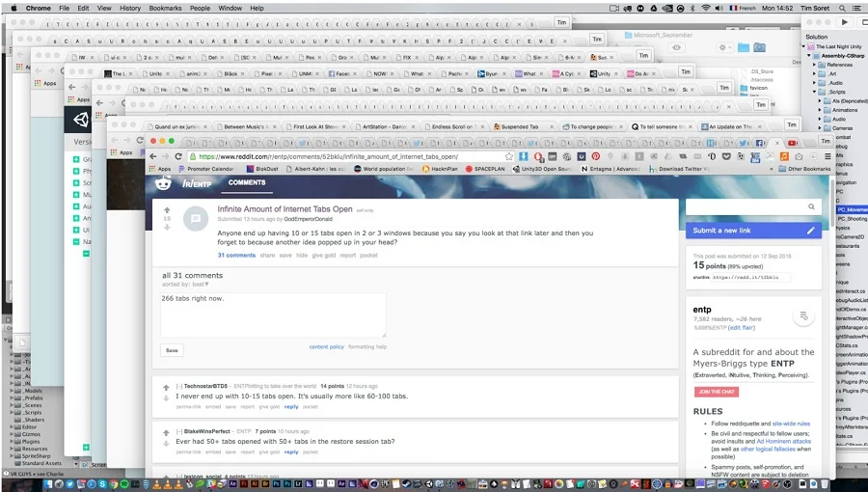Collapse TechnostarBTD5's comment thread
This screenshot has width=868, height=492.
click(x=179, y=386)
